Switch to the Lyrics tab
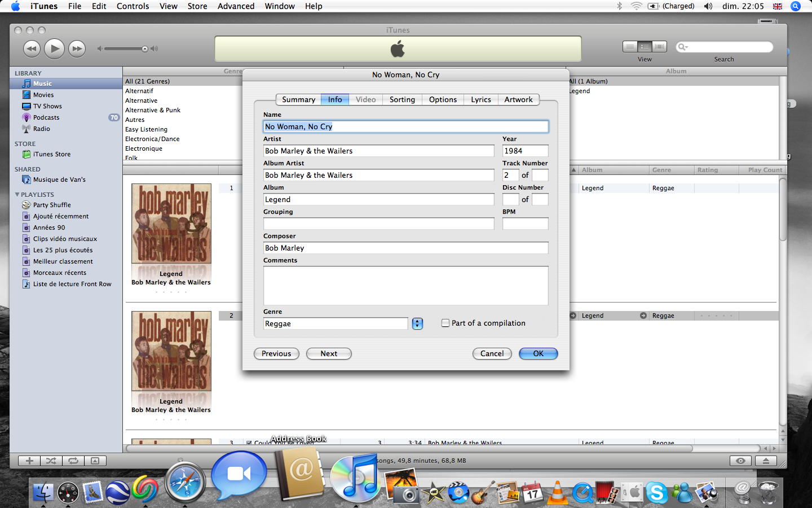Viewport: 812px width, 508px height. (x=481, y=99)
